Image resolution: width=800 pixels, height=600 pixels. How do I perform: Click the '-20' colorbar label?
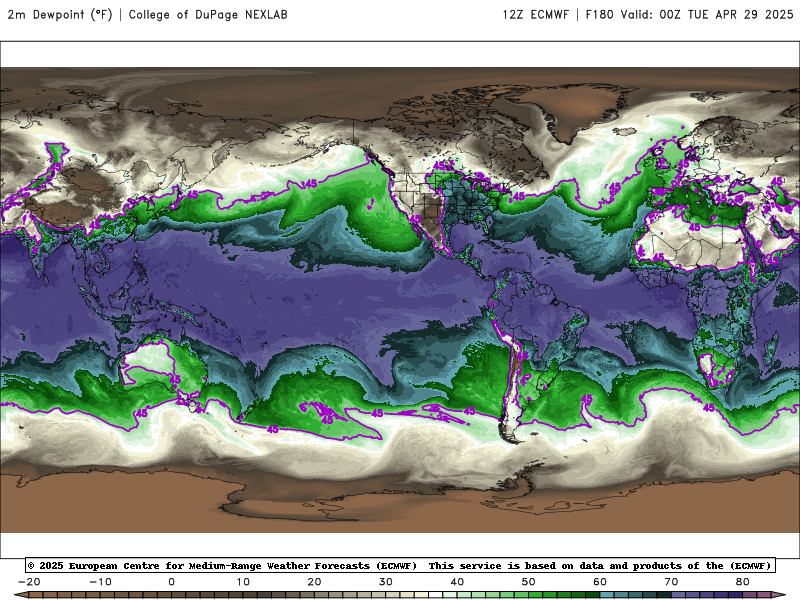[29, 582]
